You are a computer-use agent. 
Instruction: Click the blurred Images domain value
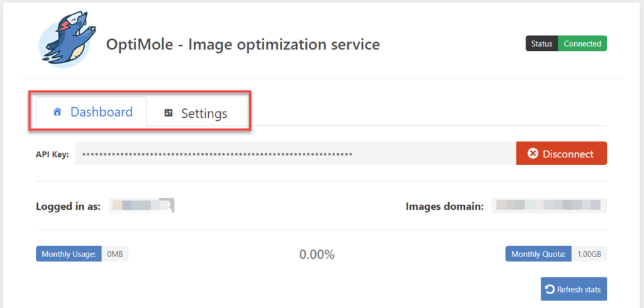click(548, 205)
